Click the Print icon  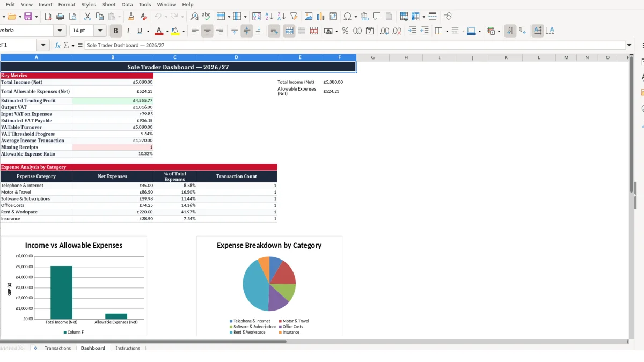[x=60, y=17]
